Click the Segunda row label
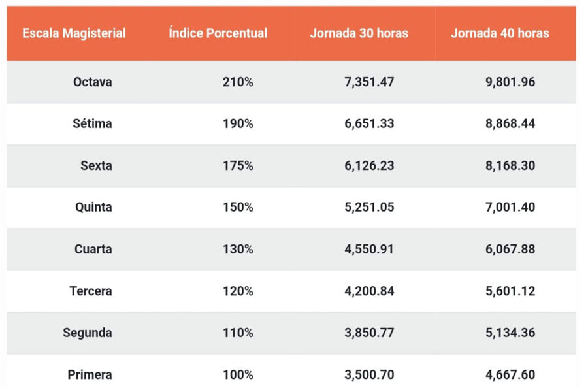 click(x=88, y=333)
